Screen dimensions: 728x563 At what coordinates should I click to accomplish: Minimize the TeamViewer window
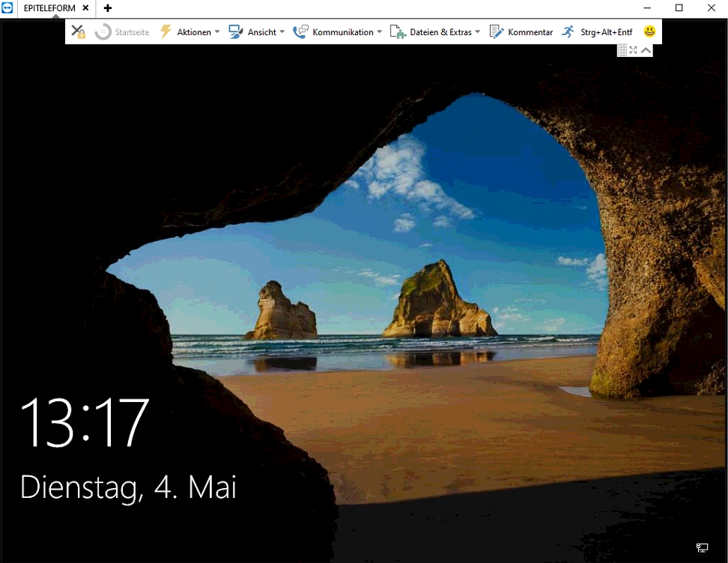(x=647, y=8)
